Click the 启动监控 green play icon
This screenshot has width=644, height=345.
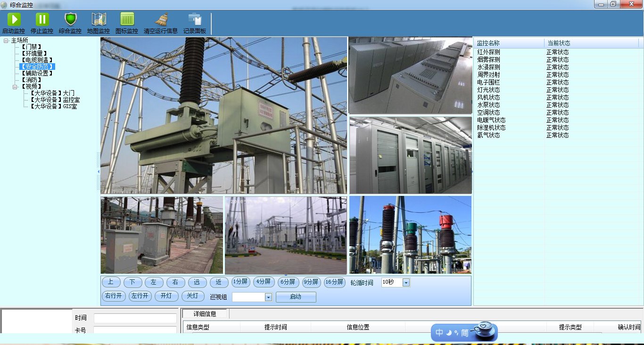14,19
